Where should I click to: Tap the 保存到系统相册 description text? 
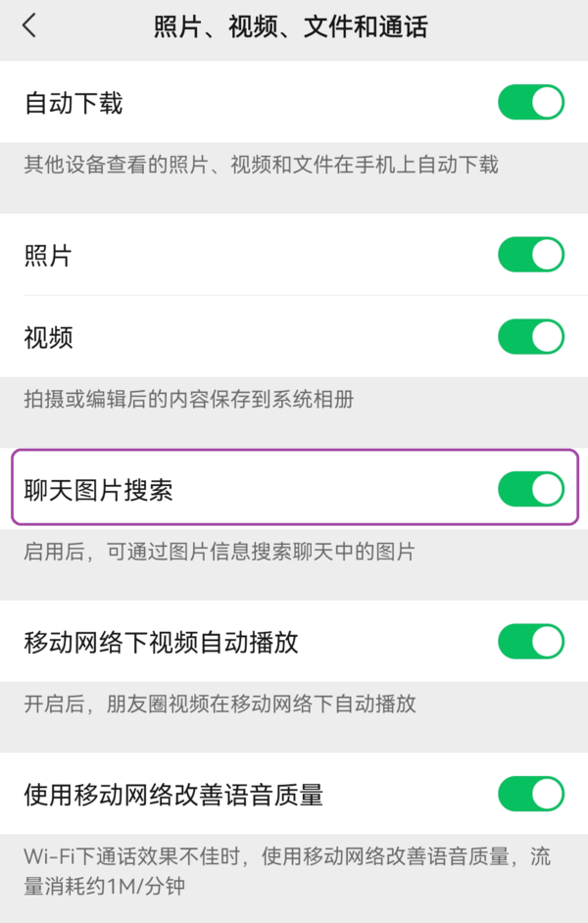pos(188,400)
